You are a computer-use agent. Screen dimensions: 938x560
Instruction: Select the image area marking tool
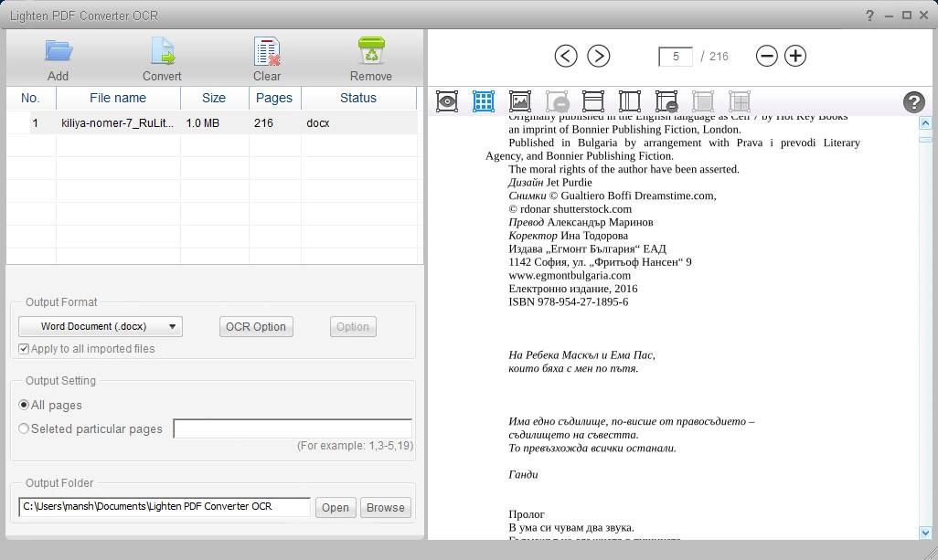coord(520,101)
